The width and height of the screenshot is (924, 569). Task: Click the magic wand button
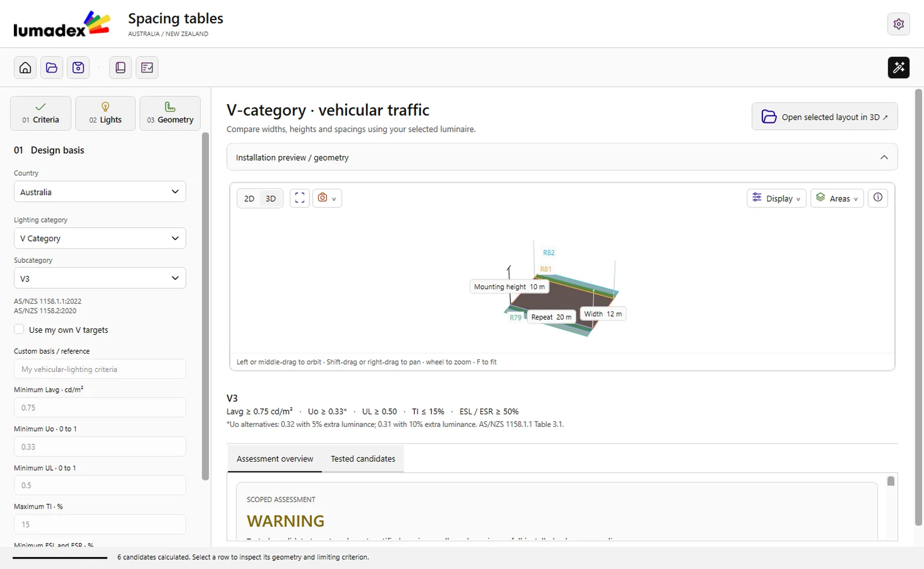click(x=899, y=68)
